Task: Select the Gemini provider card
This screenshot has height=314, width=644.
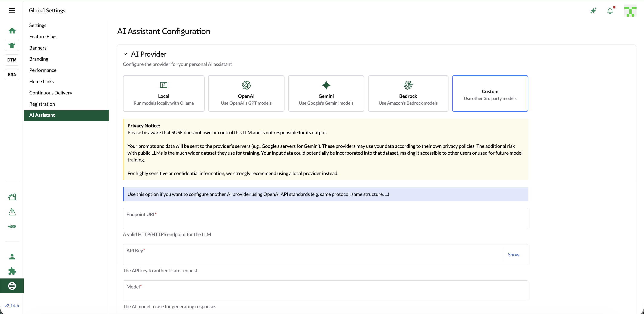Action: click(x=326, y=93)
